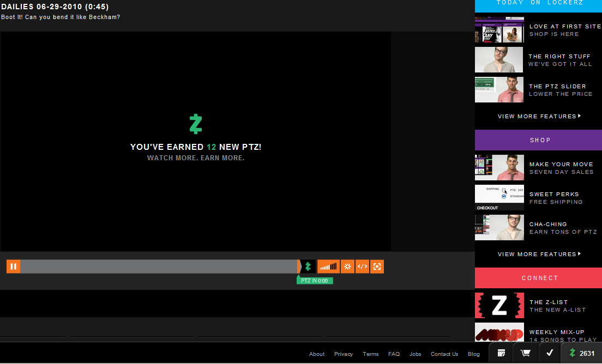The height and width of the screenshot is (364, 602).
Task: Click the green Z logo in video area
Action: coord(196,124)
